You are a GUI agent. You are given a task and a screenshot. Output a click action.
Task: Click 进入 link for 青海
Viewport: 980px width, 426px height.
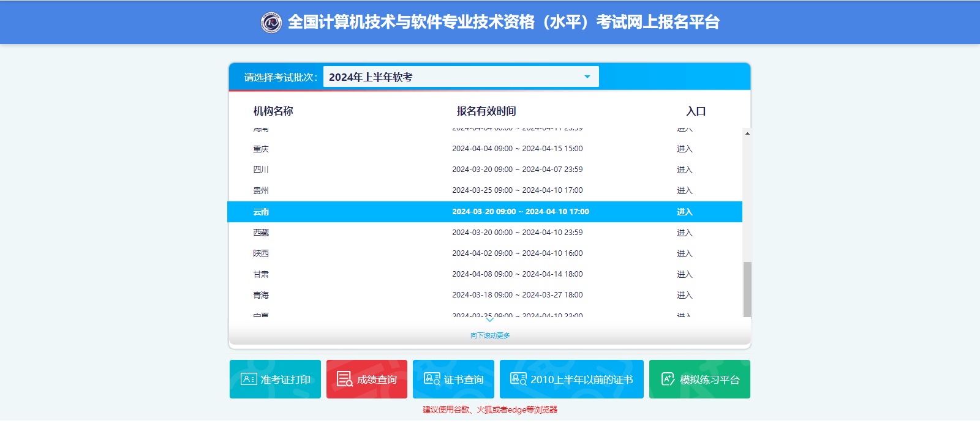(x=684, y=295)
